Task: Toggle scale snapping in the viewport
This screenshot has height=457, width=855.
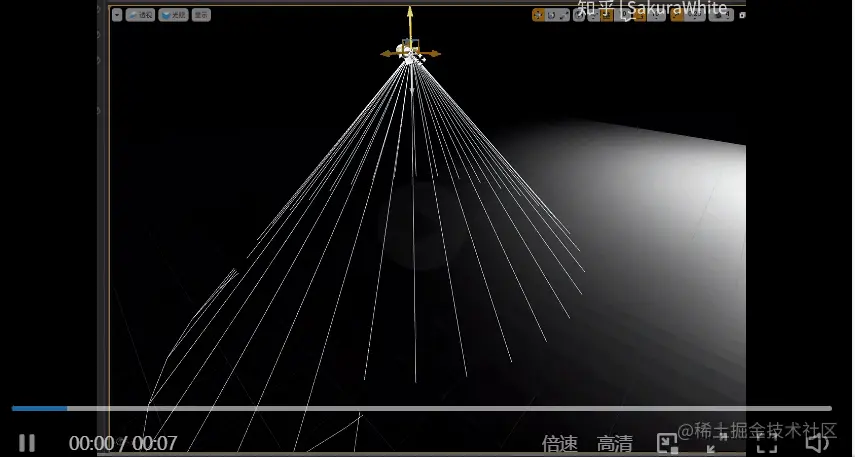Action: pos(678,15)
